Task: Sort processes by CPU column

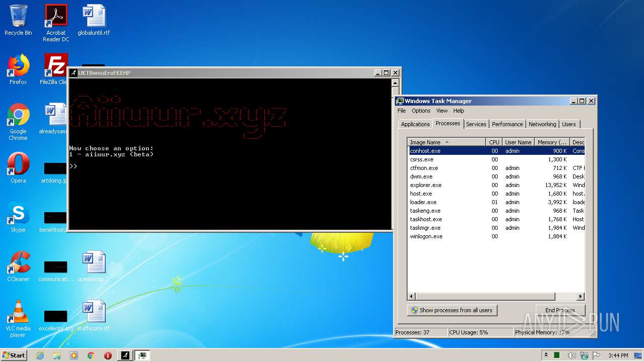Action: pyautogui.click(x=494, y=142)
